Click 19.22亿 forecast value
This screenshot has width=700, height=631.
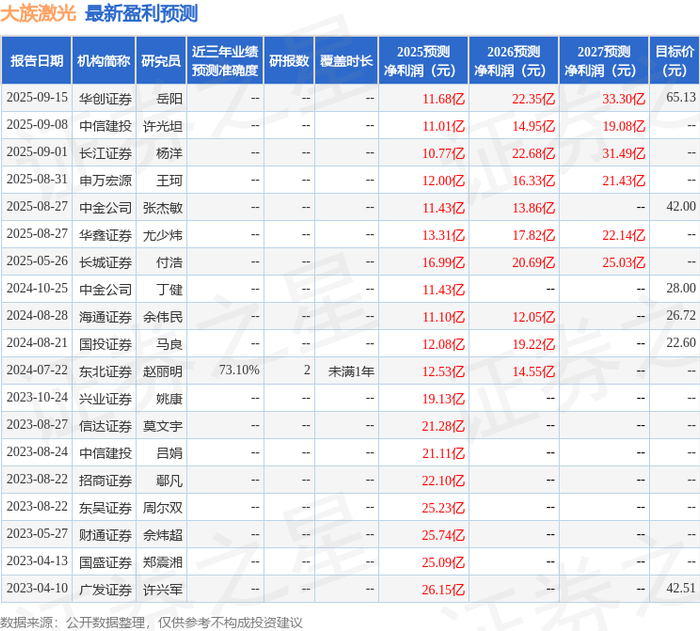(533, 344)
